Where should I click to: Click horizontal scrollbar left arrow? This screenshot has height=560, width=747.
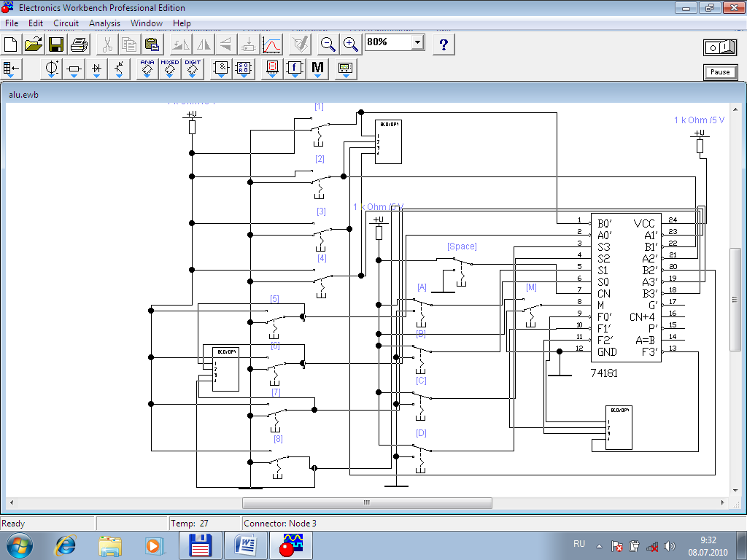tap(12, 503)
